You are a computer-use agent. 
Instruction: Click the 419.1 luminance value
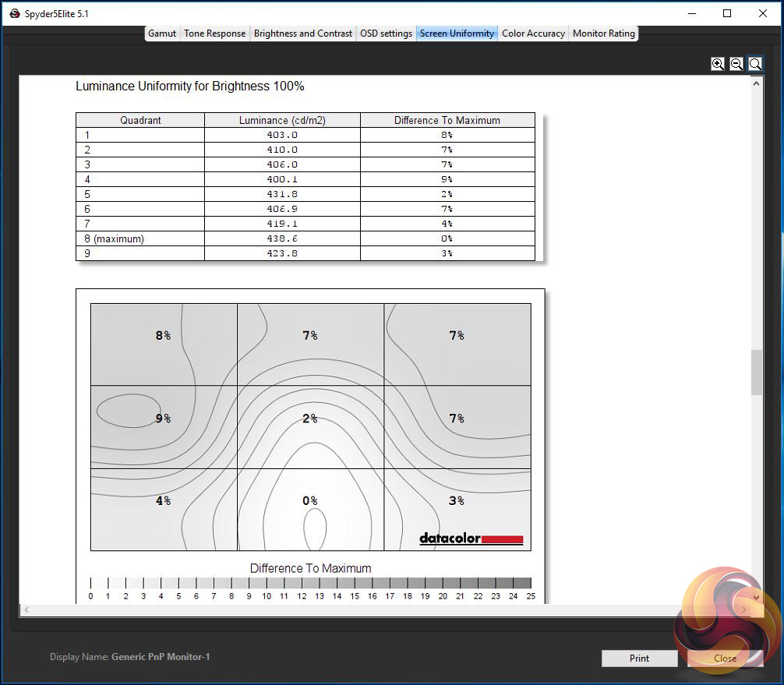coord(282,224)
